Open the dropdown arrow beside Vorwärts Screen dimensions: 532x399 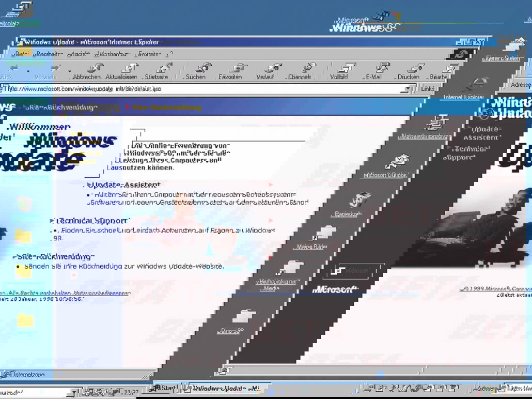[70, 71]
